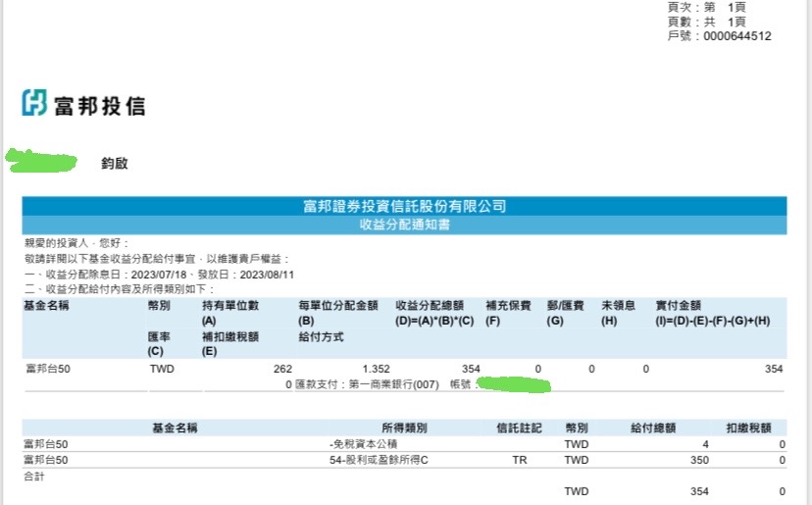
Task: Select the per-unit amount 1.352
Action: tap(377, 369)
